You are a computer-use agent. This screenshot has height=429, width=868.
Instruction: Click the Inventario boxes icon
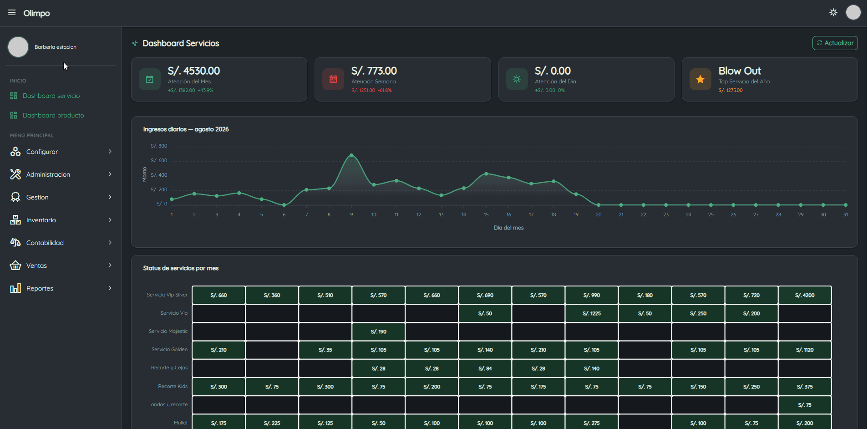[x=15, y=220]
